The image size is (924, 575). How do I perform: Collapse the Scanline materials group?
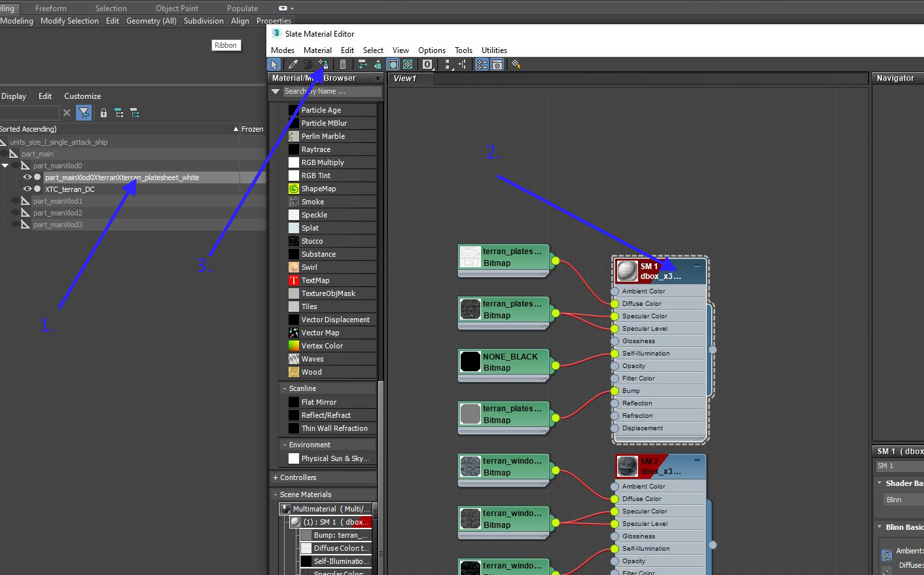click(x=285, y=389)
